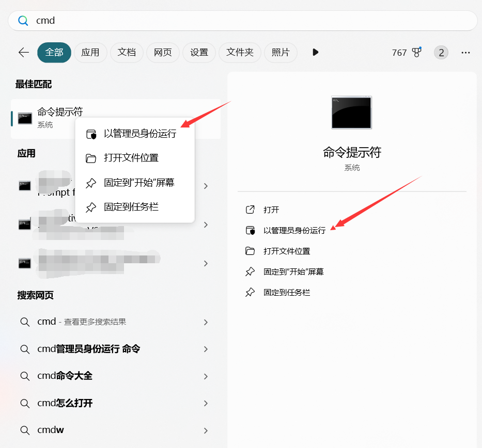Expand the third blurred app result chevron
This screenshot has height=448, width=482.
coord(206,263)
